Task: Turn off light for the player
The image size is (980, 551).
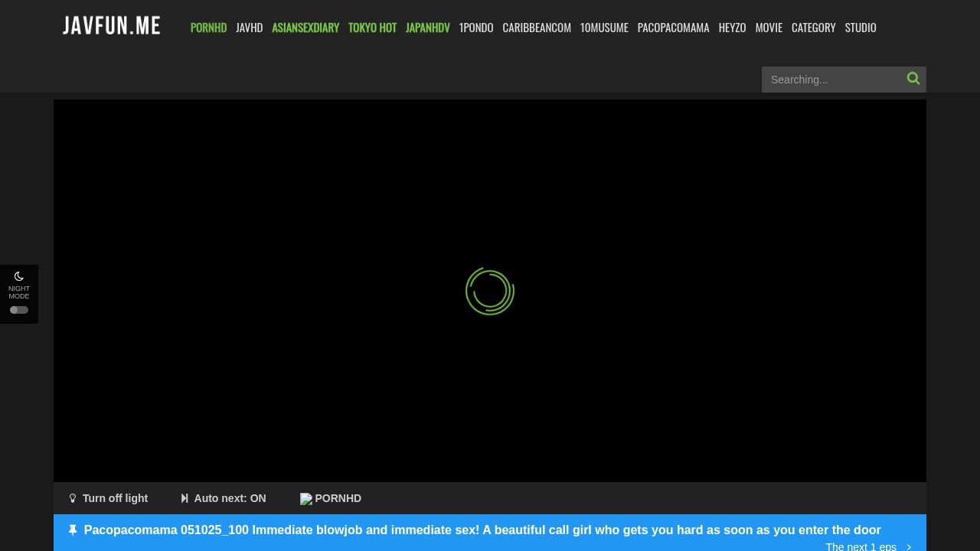Action: (109, 498)
